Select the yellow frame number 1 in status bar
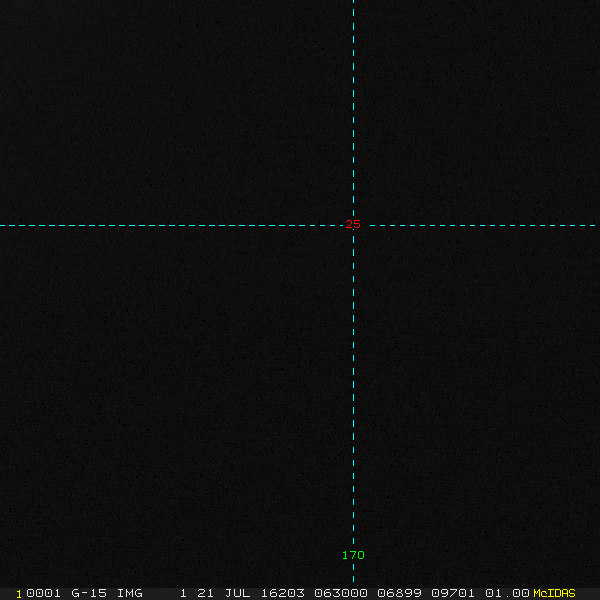The width and height of the screenshot is (600, 600). click(x=19, y=594)
